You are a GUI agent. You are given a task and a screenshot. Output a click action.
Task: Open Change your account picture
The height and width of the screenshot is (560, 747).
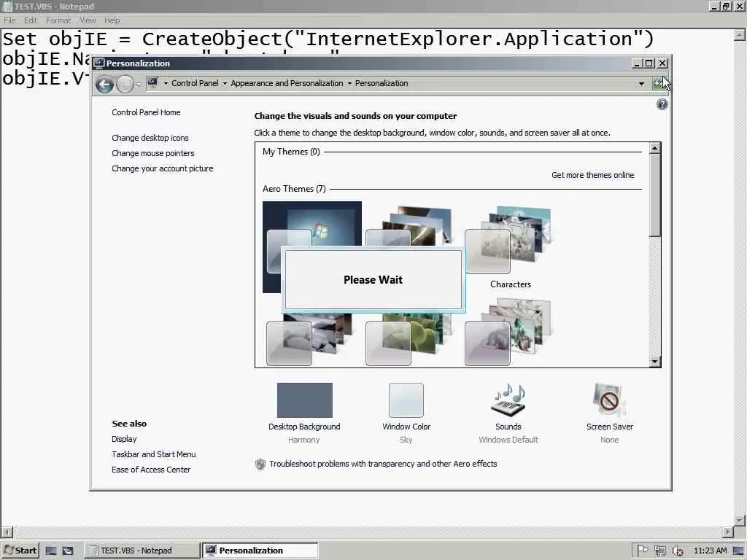pos(163,168)
